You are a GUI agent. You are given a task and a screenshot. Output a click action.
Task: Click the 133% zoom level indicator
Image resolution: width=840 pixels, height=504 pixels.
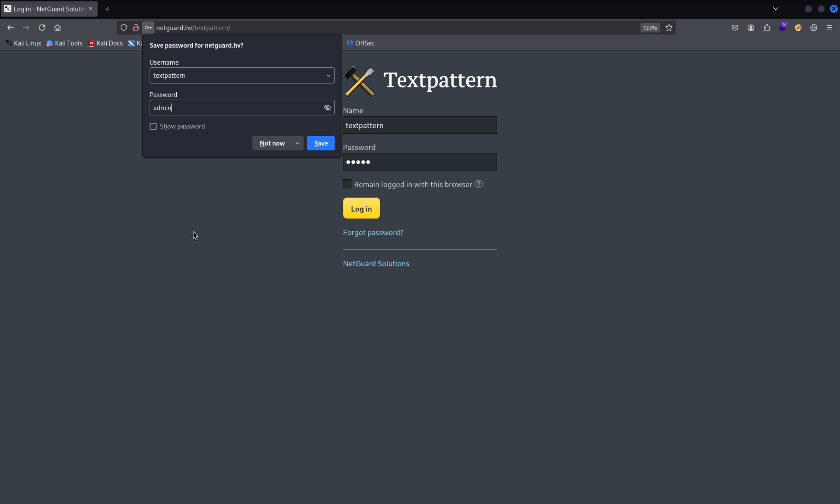click(650, 27)
